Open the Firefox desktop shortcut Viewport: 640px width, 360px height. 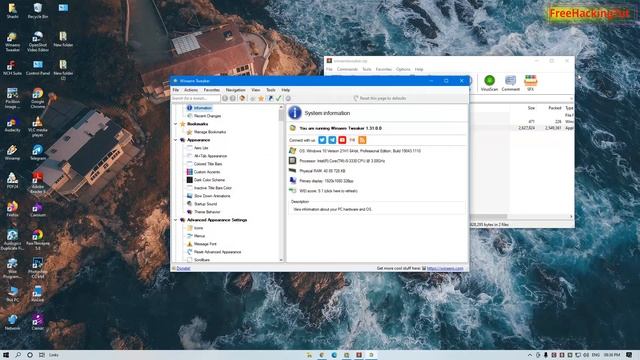tap(12, 209)
